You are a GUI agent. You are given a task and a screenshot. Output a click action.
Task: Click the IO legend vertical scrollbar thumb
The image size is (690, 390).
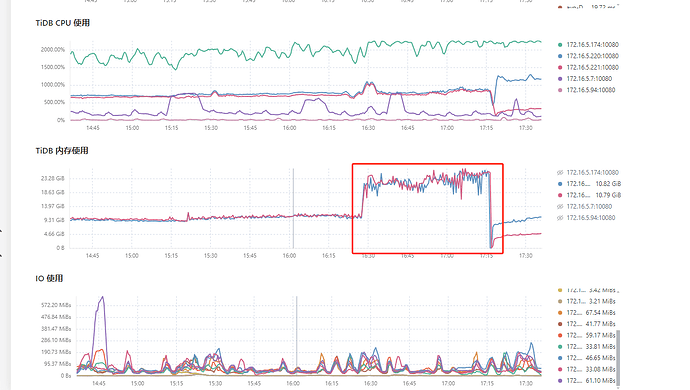pyautogui.click(x=618, y=357)
